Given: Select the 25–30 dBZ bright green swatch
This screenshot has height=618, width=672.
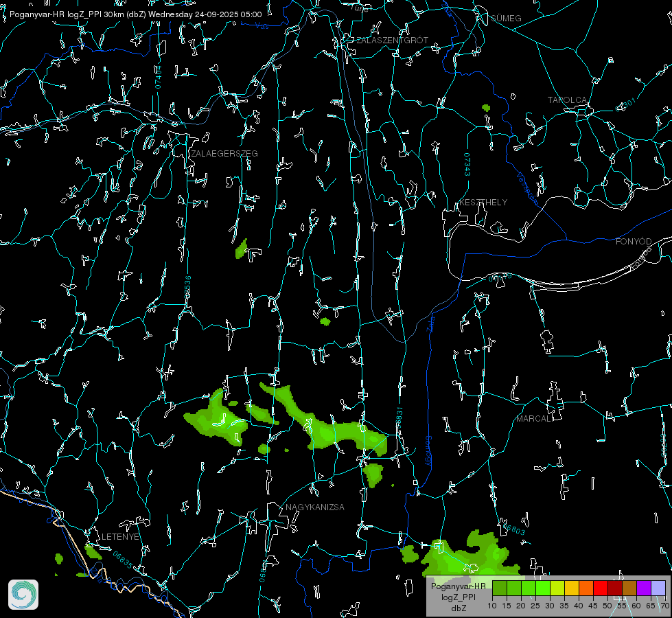Looking at the screenshot, I should pos(543,588).
